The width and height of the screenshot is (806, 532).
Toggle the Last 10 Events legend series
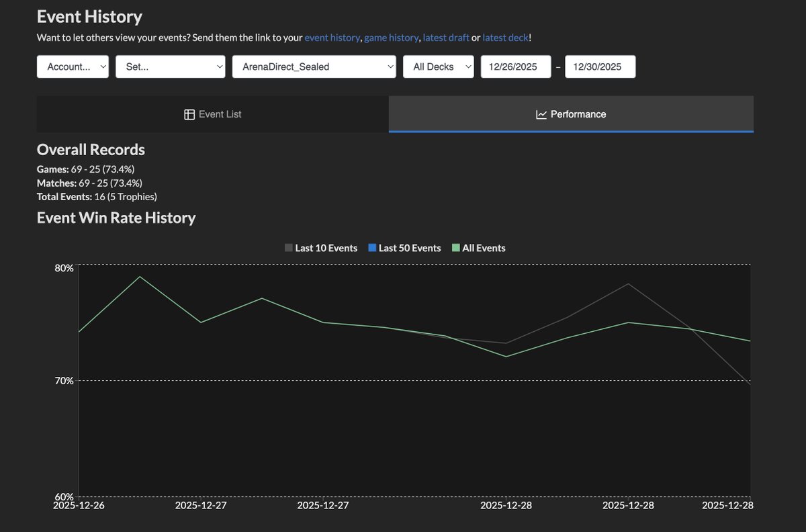coord(321,248)
